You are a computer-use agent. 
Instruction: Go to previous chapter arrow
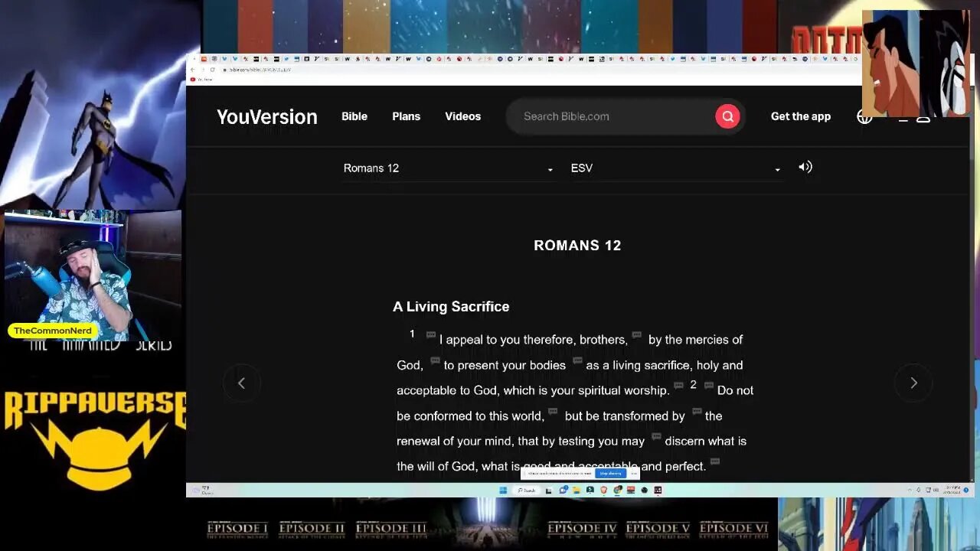tap(241, 383)
